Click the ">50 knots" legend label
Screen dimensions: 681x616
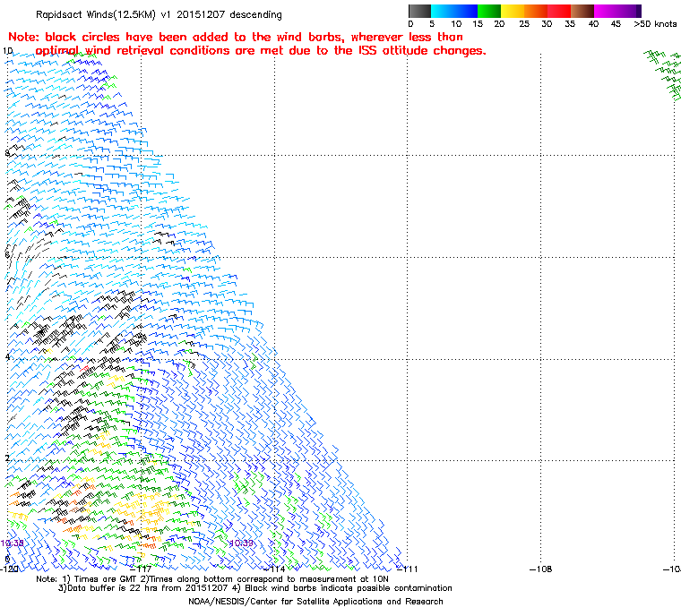coord(655,24)
